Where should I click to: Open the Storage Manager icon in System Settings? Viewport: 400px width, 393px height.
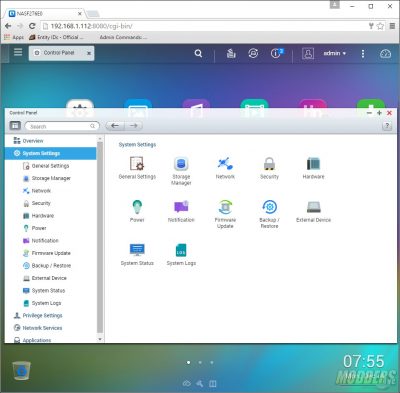click(181, 164)
